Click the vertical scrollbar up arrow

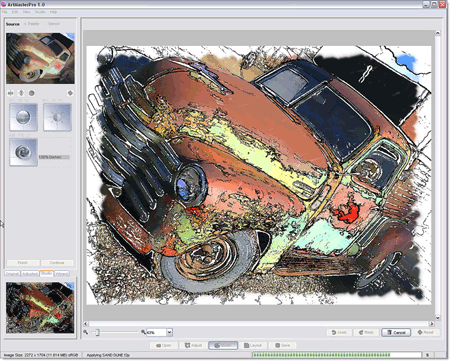pos(438,33)
